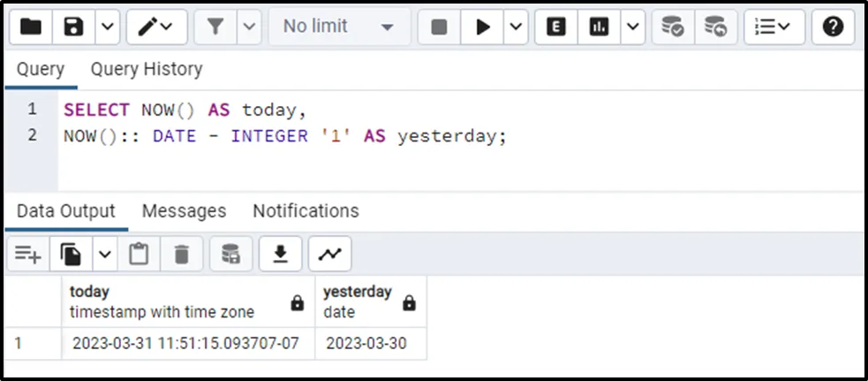This screenshot has height=381, width=868.
Task: Click the Add row icon
Action: (27, 255)
